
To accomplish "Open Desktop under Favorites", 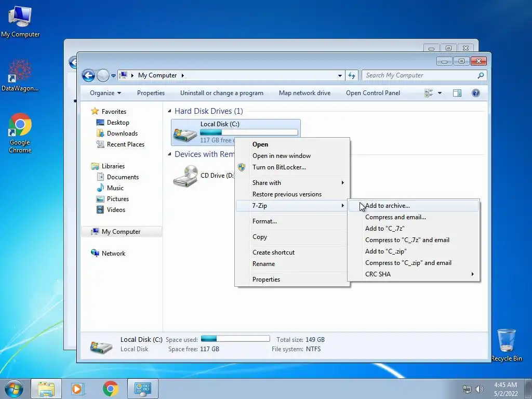I will coord(118,123).
